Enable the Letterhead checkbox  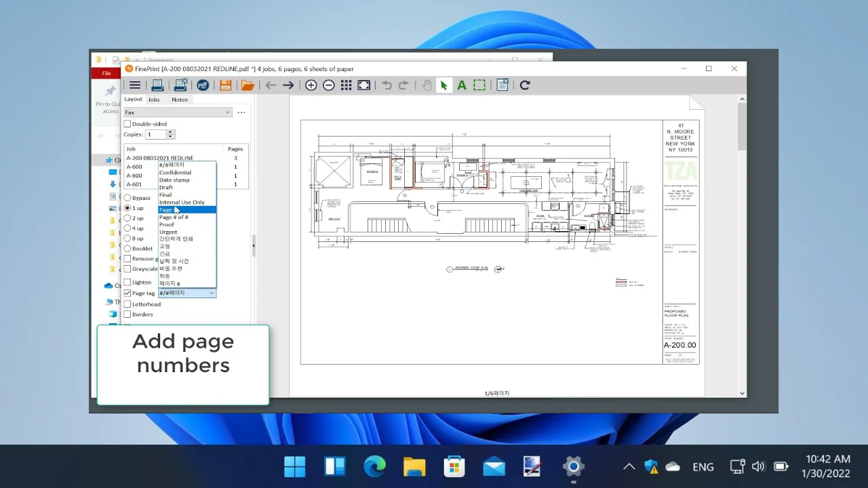[127, 304]
